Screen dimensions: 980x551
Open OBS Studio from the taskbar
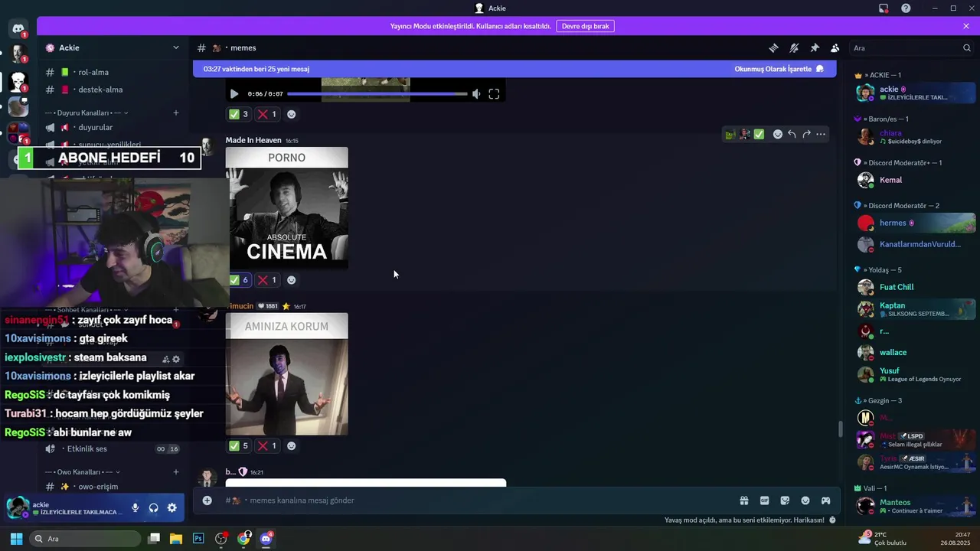(221, 539)
